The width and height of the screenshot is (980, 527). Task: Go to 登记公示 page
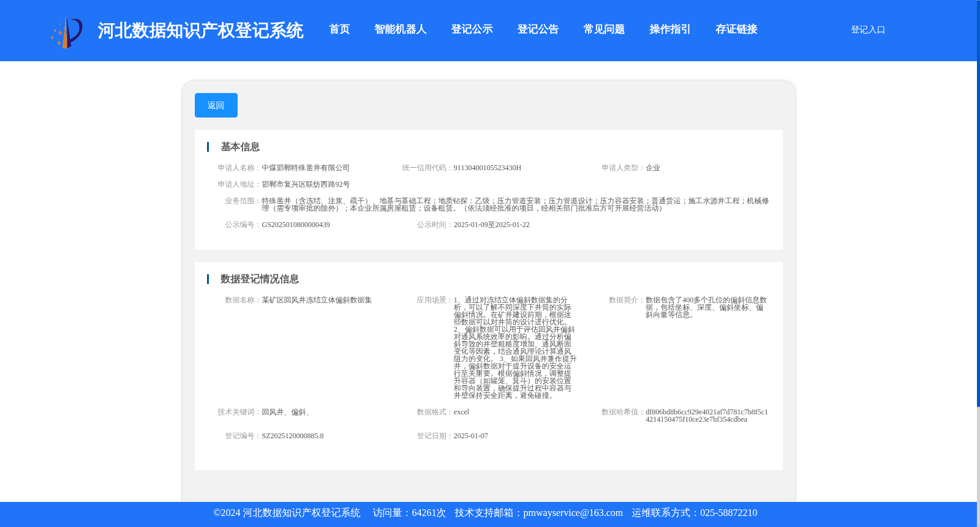pos(472,29)
